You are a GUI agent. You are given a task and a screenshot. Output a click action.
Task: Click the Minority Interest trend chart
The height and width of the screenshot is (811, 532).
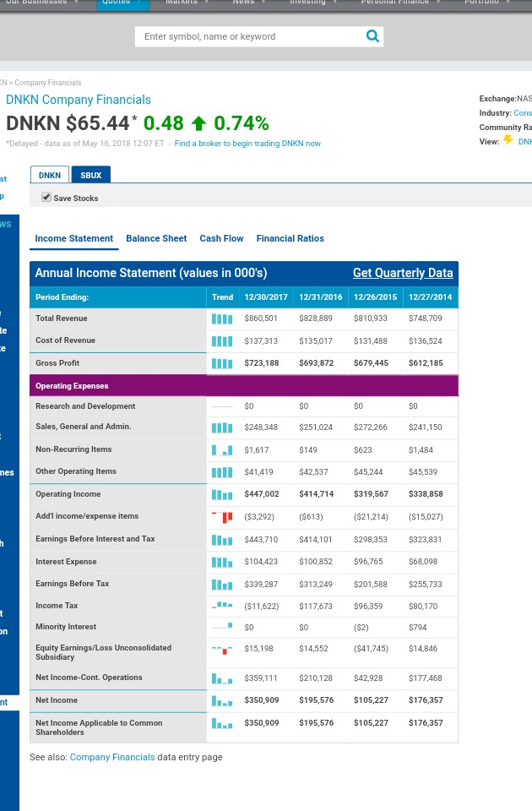click(x=222, y=626)
